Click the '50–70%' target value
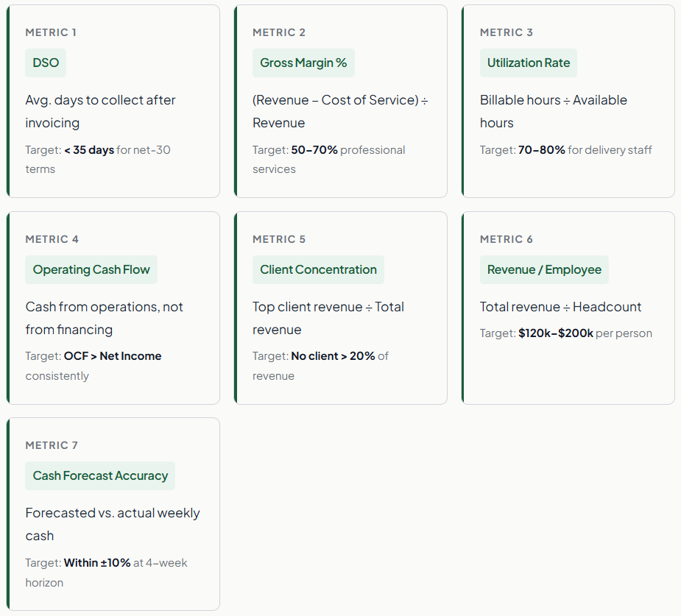Image resolution: width=681 pixels, height=616 pixels. [x=314, y=150]
